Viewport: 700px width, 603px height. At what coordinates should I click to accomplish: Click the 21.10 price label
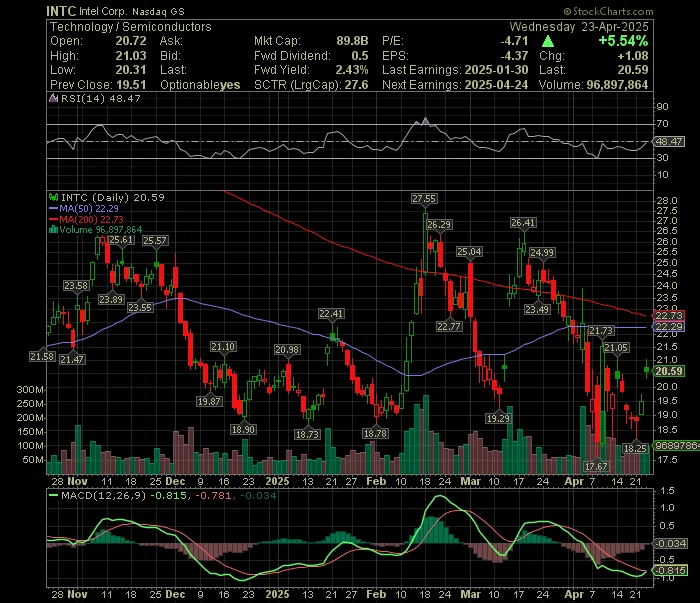[x=224, y=346]
